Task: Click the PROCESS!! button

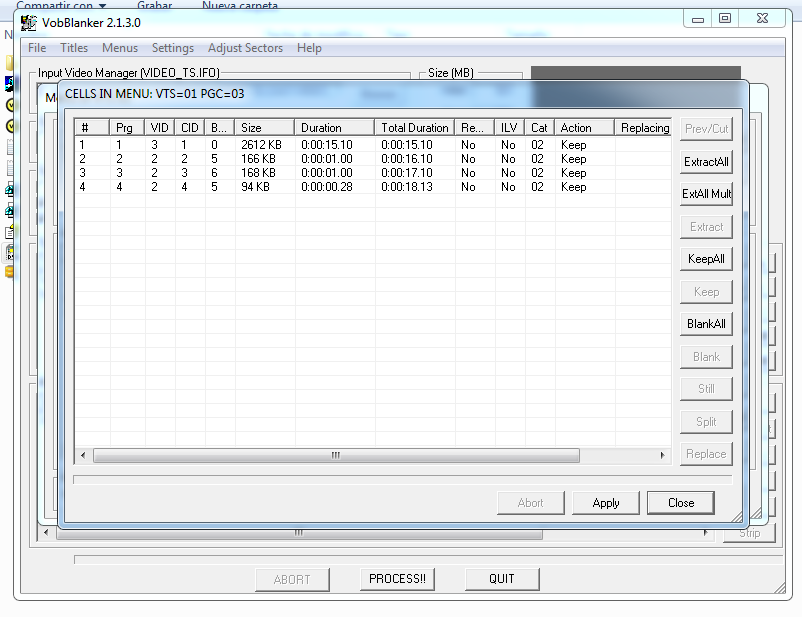Action: pyautogui.click(x=397, y=579)
